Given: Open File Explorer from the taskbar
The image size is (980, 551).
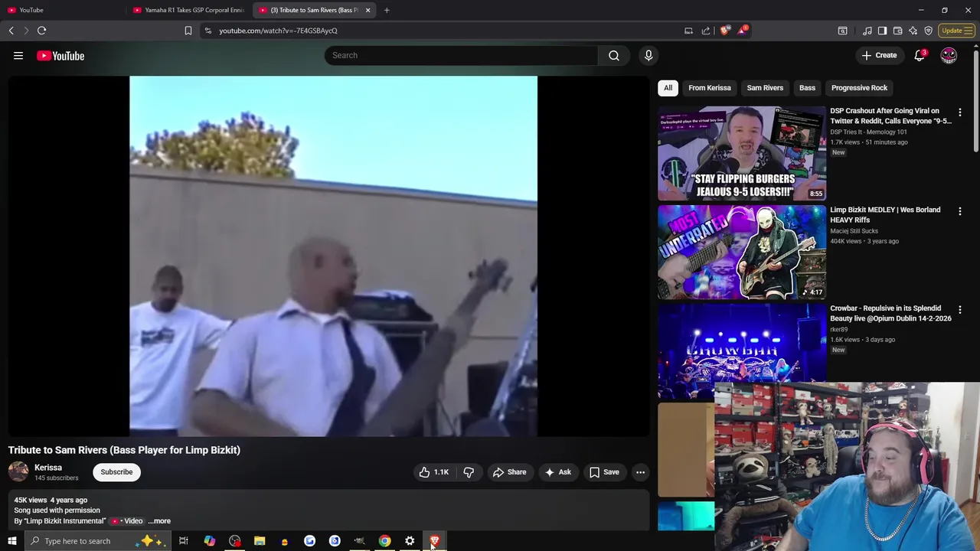Looking at the screenshot, I should point(260,541).
